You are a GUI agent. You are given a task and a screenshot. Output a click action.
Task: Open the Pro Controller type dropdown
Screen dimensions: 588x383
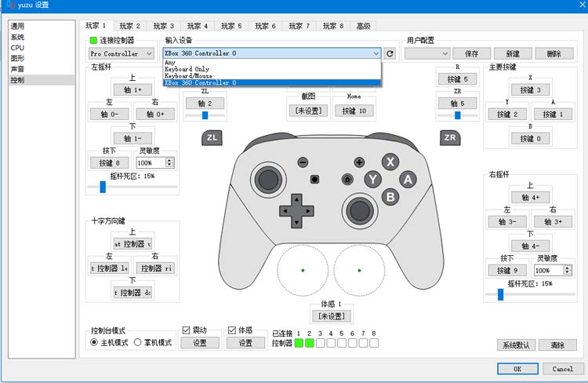pos(122,54)
